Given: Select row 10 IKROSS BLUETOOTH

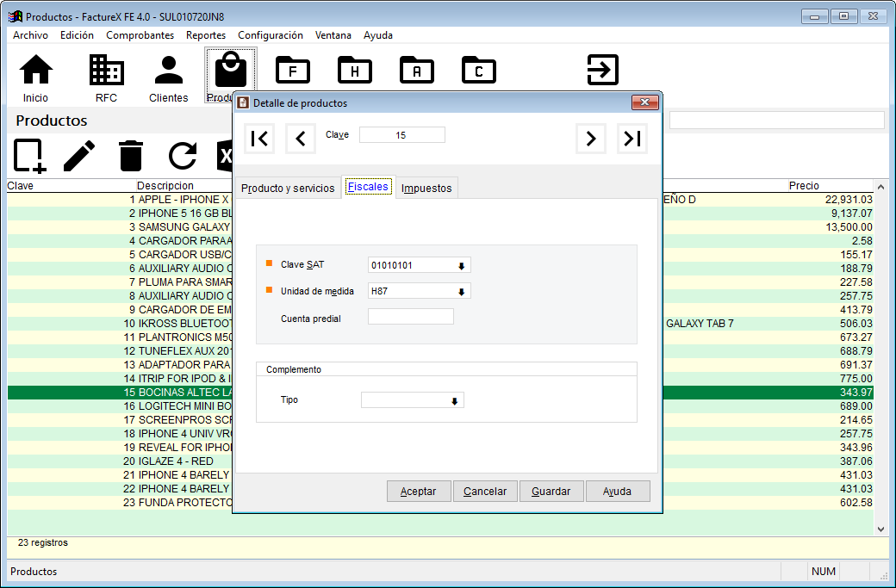Looking at the screenshot, I should pyautogui.click(x=440, y=324).
